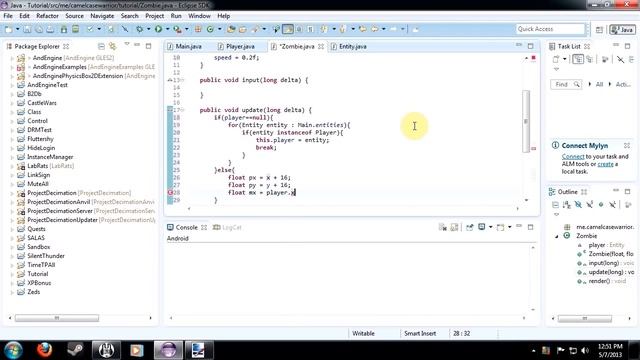Screen dimensions: 640x360
Task: Click the New Java Package toolbar icon
Action: point(198,29)
